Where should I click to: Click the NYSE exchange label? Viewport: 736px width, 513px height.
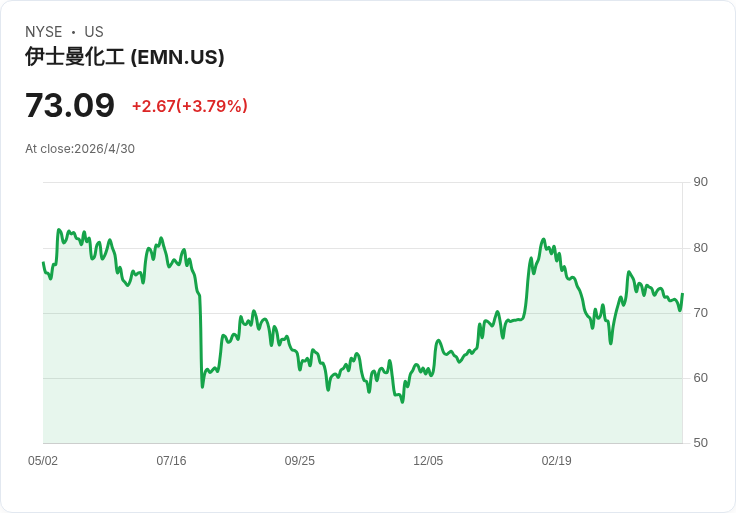pyautogui.click(x=44, y=32)
